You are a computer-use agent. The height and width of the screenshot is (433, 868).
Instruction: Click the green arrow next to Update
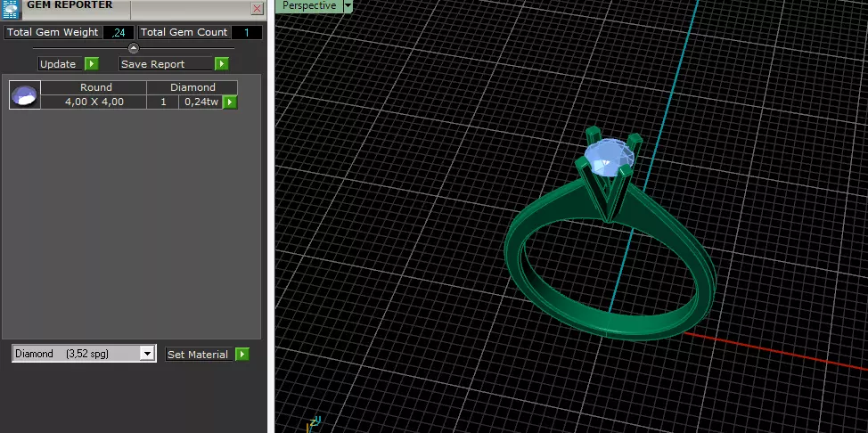pyautogui.click(x=91, y=63)
